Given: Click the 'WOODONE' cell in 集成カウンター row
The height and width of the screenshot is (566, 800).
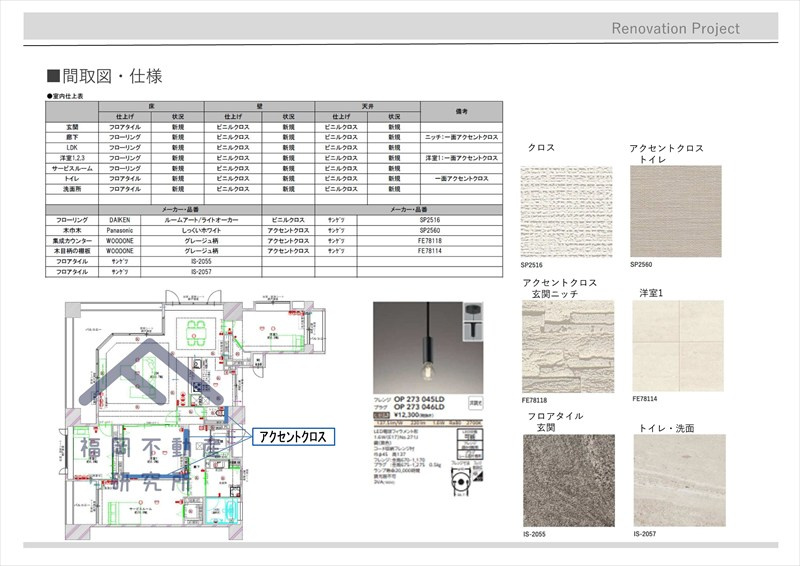Looking at the screenshot, I should pos(119,240).
